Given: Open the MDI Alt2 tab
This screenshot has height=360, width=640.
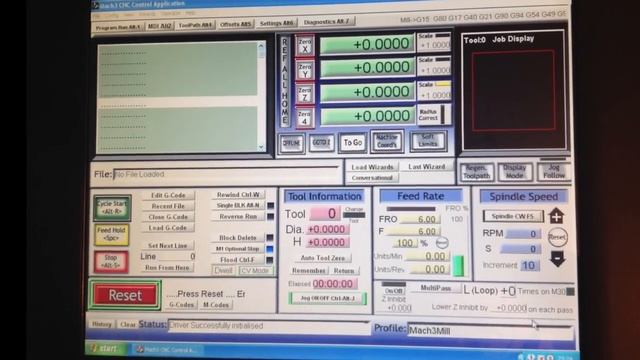Looking at the screenshot, I should (x=160, y=26).
